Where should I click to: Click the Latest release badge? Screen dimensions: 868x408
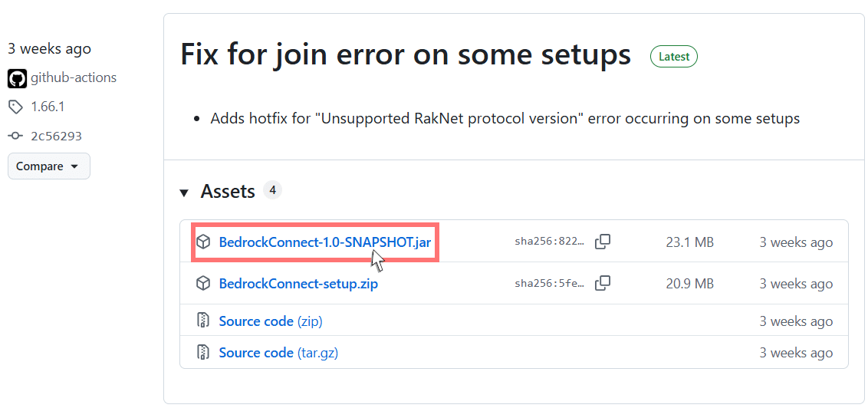click(x=673, y=56)
